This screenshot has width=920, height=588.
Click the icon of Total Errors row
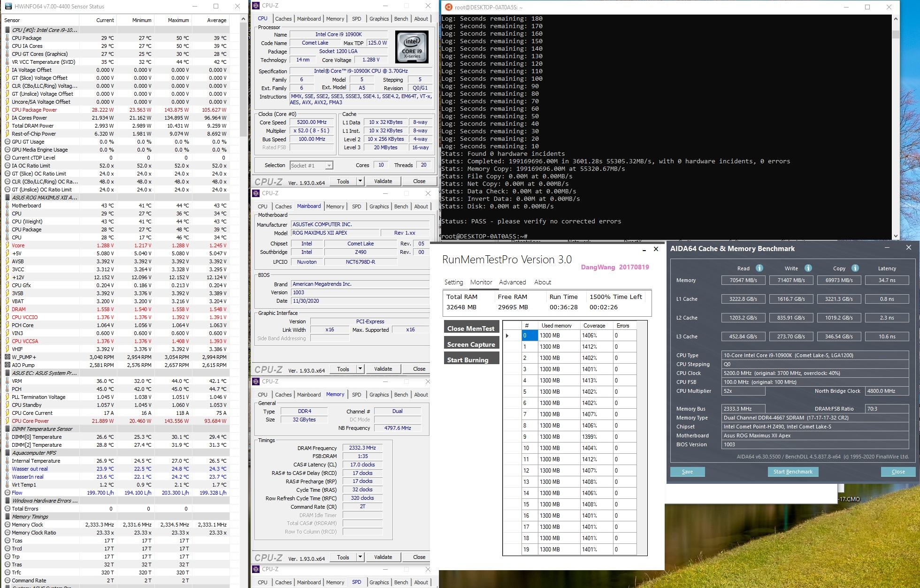7,509
